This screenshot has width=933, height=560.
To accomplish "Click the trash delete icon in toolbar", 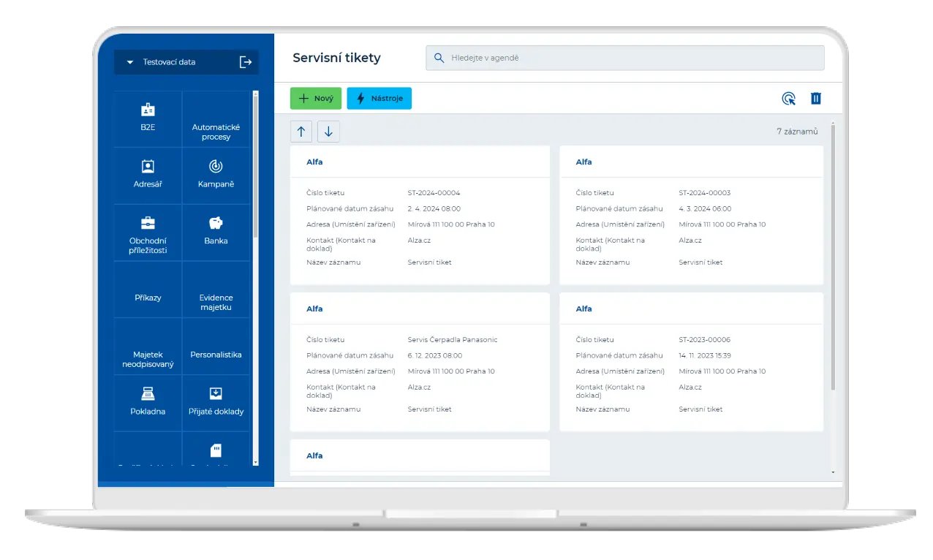I will (816, 99).
